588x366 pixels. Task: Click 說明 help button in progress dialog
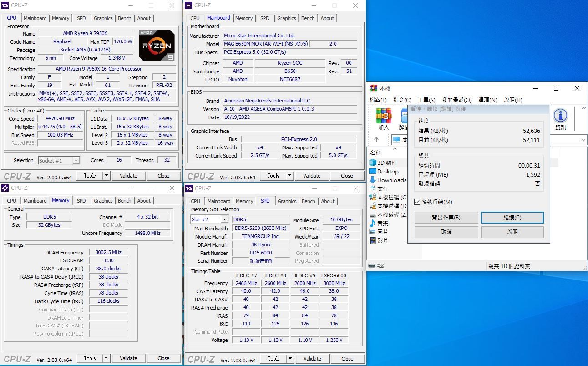[512, 232]
